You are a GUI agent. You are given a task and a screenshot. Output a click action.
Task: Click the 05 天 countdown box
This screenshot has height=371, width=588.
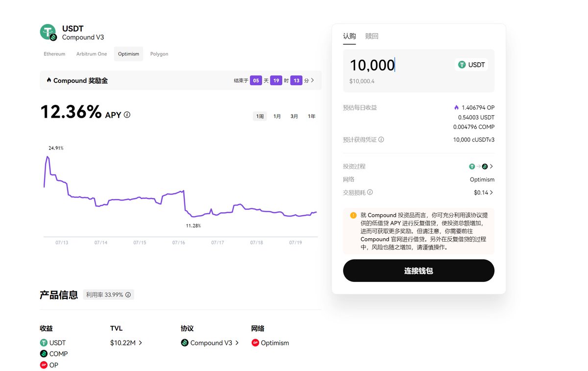click(256, 80)
